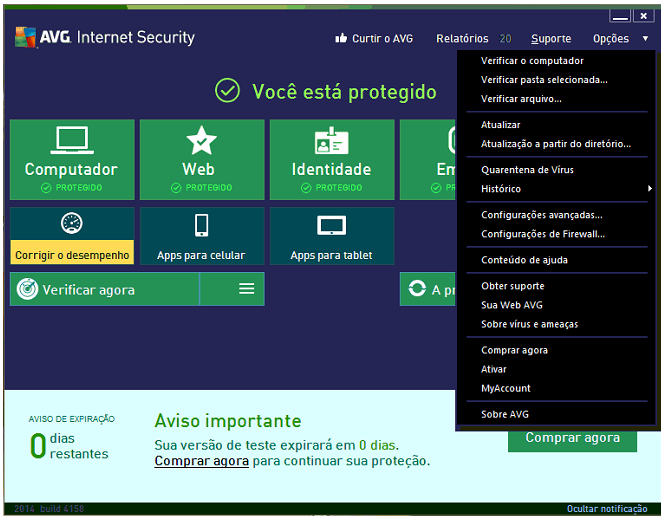Select Obter suporte menu entry

(x=513, y=286)
